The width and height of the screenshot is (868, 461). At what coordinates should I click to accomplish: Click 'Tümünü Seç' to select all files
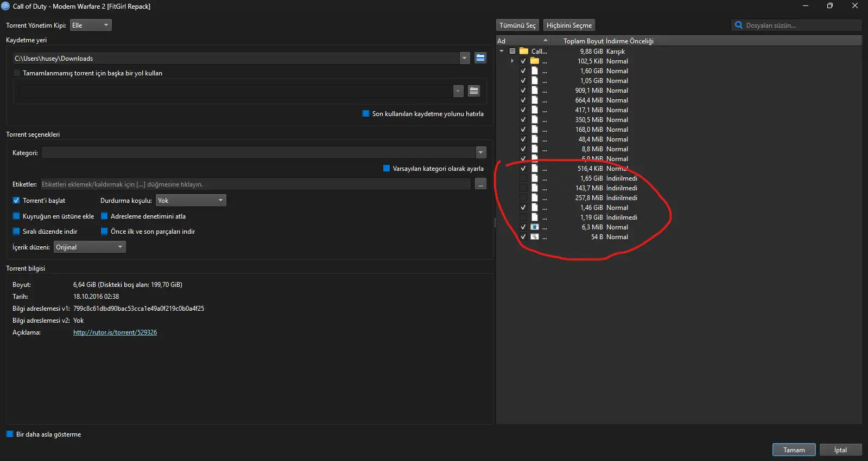click(517, 25)
